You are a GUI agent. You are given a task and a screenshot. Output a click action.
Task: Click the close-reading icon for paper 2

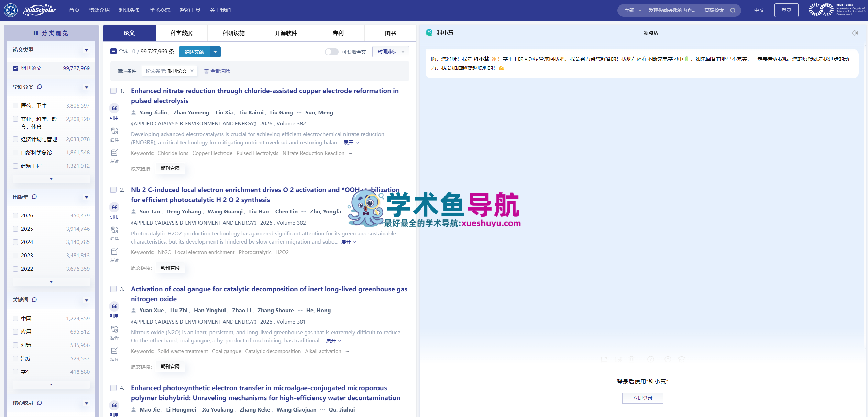point(114,252)
